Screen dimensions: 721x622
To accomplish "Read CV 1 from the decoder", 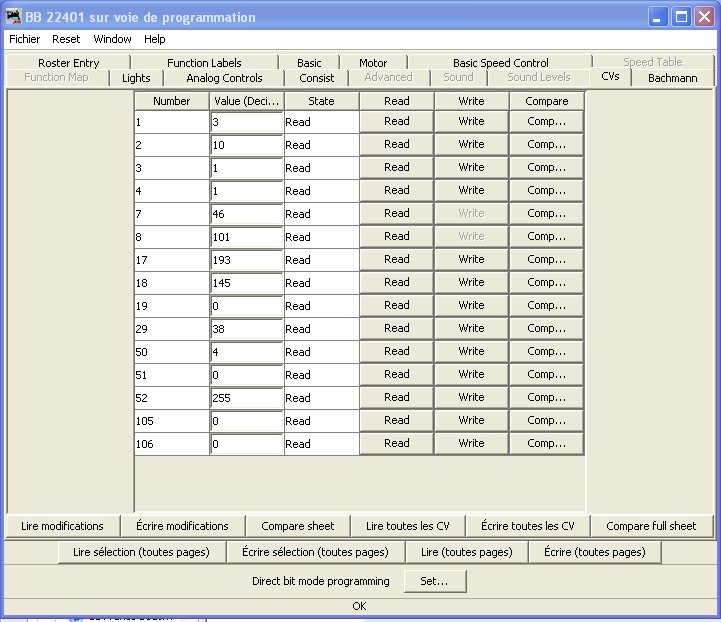I will coord(396,121).
